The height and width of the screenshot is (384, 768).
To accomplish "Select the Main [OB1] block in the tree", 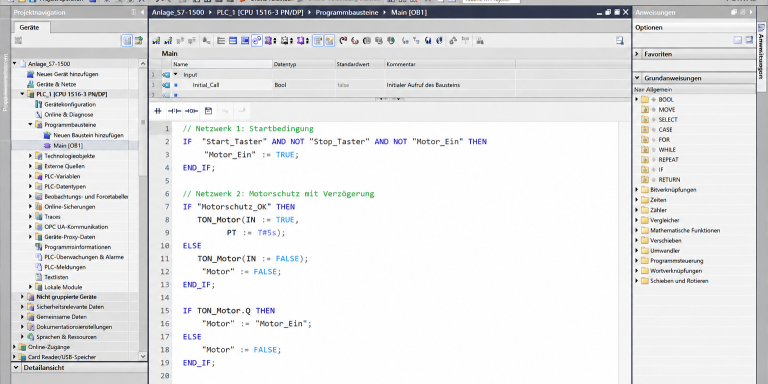I will point(68,145).
